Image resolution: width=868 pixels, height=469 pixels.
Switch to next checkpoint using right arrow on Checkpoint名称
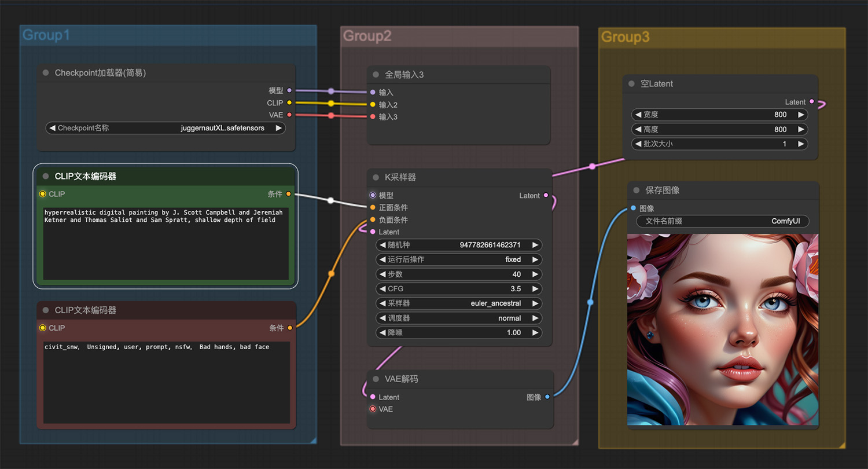[x=279, y=128]
